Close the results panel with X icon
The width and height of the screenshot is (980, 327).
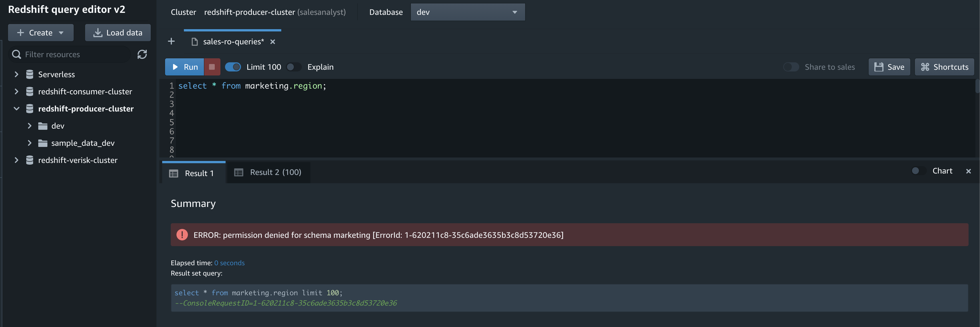click(x=968, y=171)
